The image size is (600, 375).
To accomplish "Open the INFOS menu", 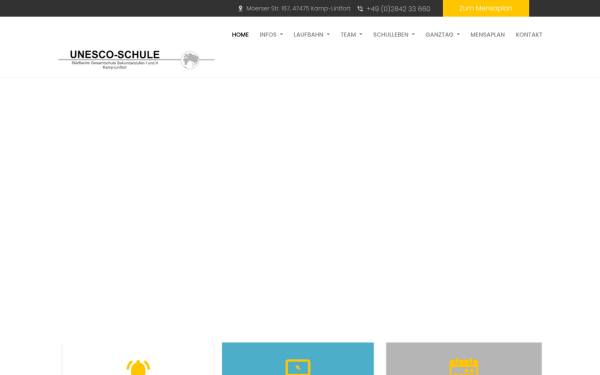I will click(268, 34).
